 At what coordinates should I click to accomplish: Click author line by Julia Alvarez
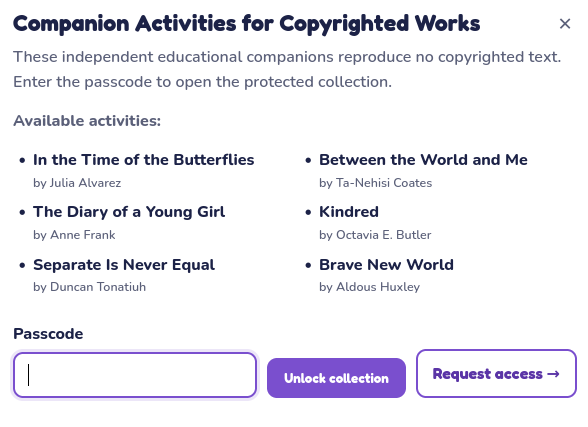coord(77,183)
